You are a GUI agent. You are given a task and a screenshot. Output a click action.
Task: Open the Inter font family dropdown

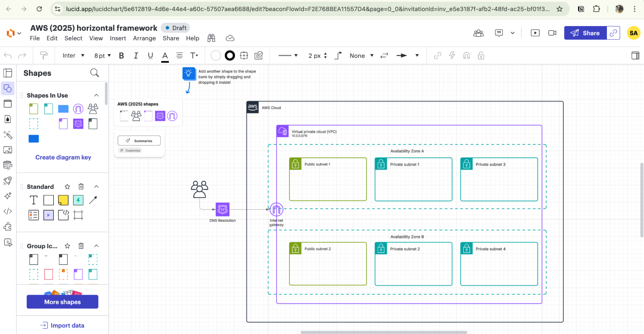(73, 56)
